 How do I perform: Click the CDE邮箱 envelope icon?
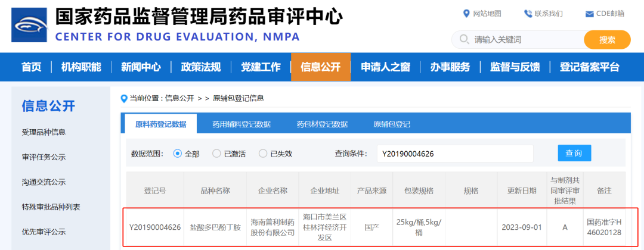[x=589, y=14]
